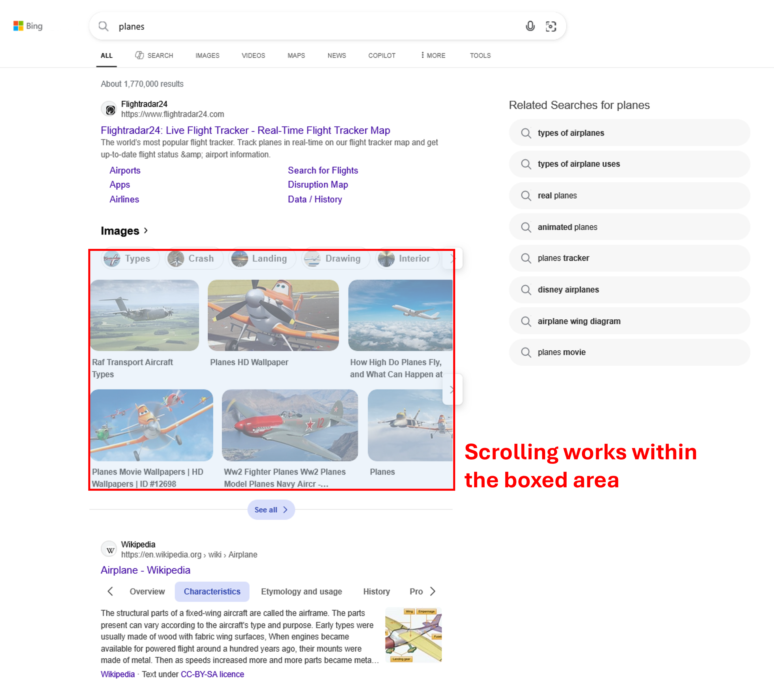Select the Crash image filter chip
The width and height of the screenshot is (774, 700).
click(x=194, y=259)
